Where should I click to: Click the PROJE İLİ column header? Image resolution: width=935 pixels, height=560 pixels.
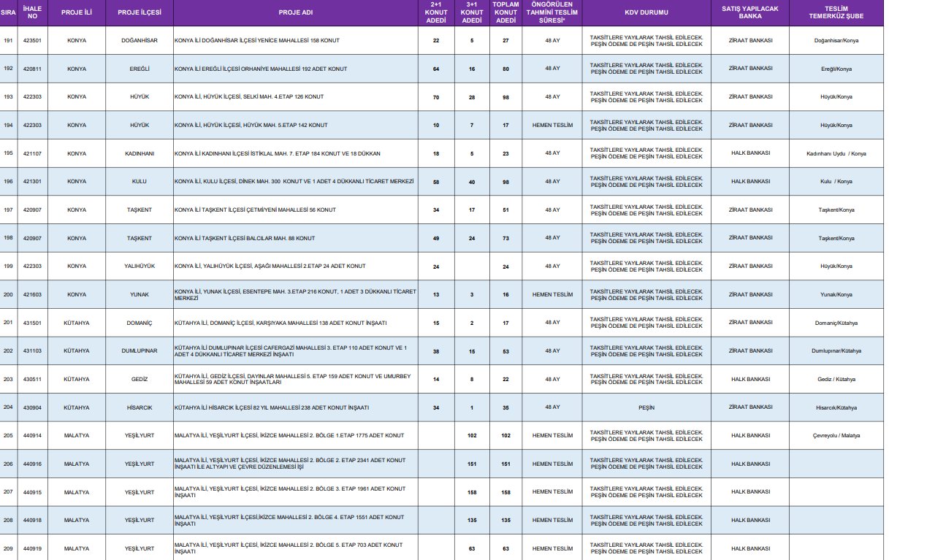tap(77, 12)
